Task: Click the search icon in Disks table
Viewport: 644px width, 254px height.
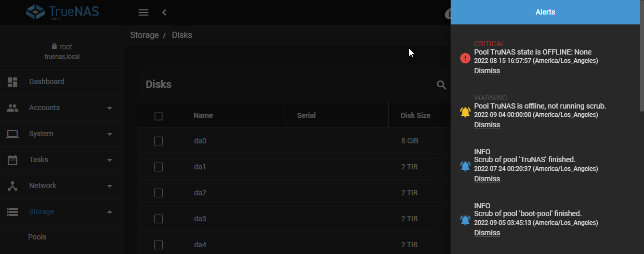Action: click(441, 85)
